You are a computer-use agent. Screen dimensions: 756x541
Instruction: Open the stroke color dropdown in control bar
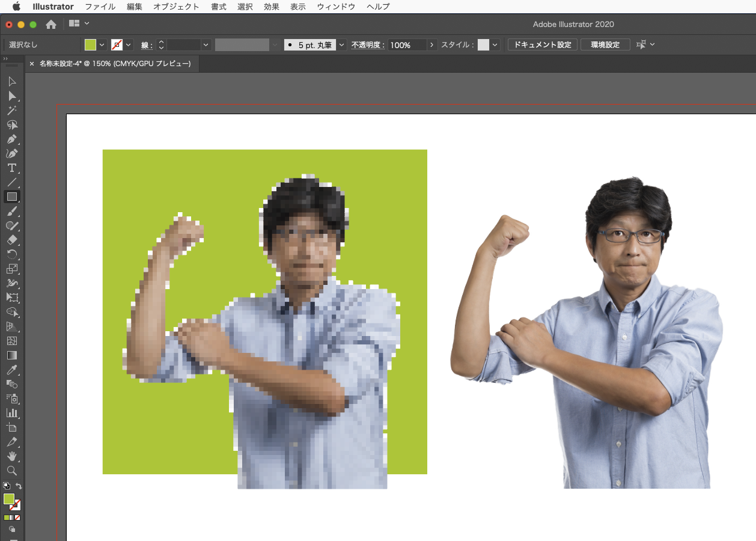(x=129, y=45)
